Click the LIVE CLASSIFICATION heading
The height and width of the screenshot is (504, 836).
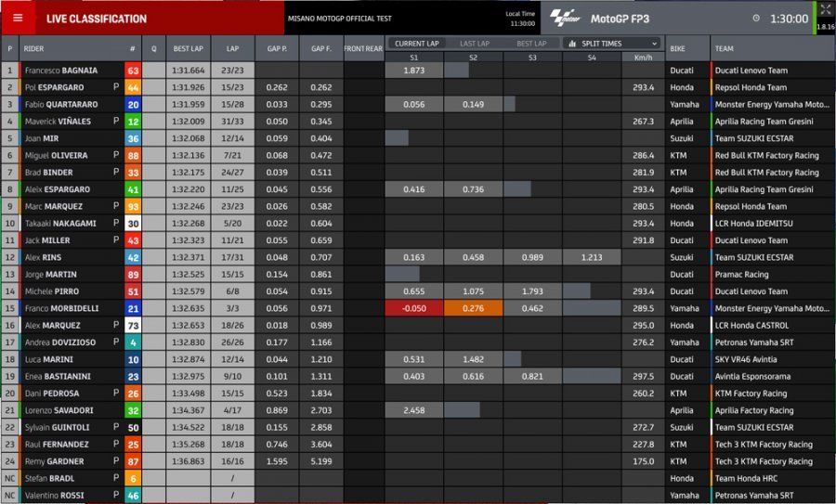pyautogui.click(x=96, y=19)
